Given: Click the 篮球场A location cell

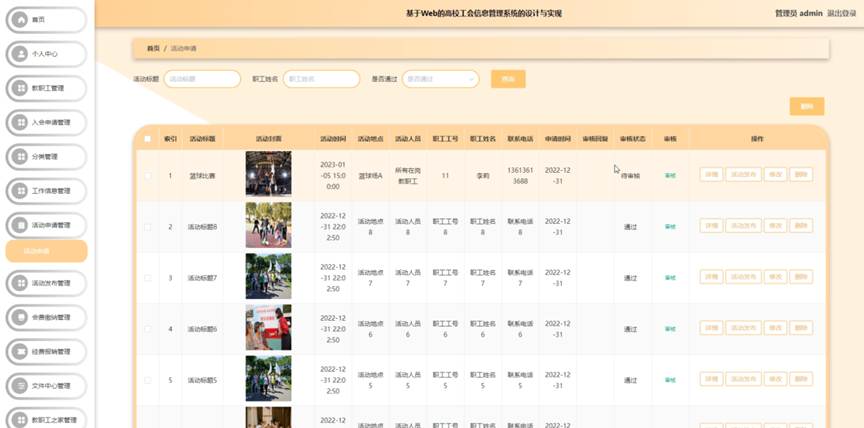Looking at the screenshot, I should tap(370, 176).
